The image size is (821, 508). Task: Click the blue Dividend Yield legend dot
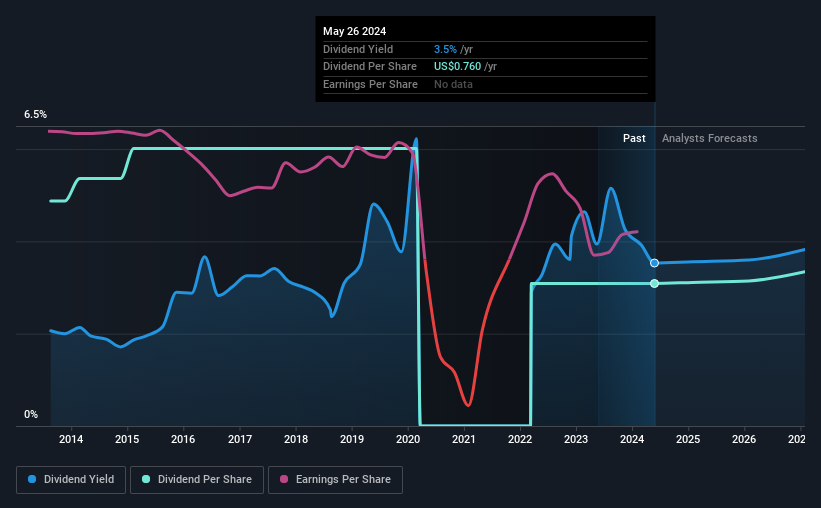[x=34, y=479]
